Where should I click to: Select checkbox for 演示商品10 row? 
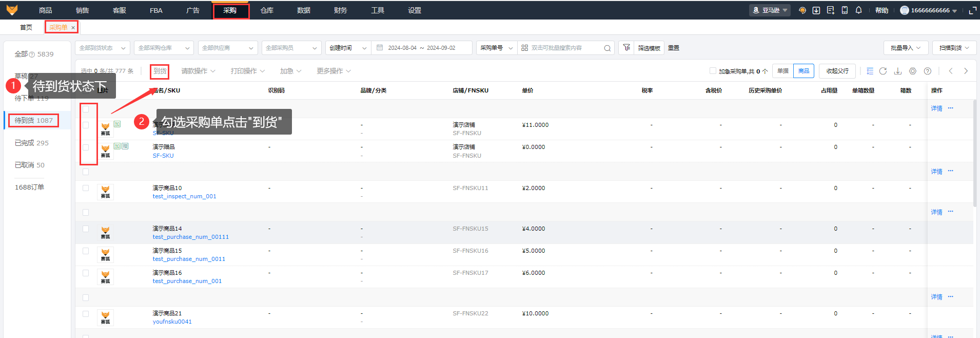[86, 188]
